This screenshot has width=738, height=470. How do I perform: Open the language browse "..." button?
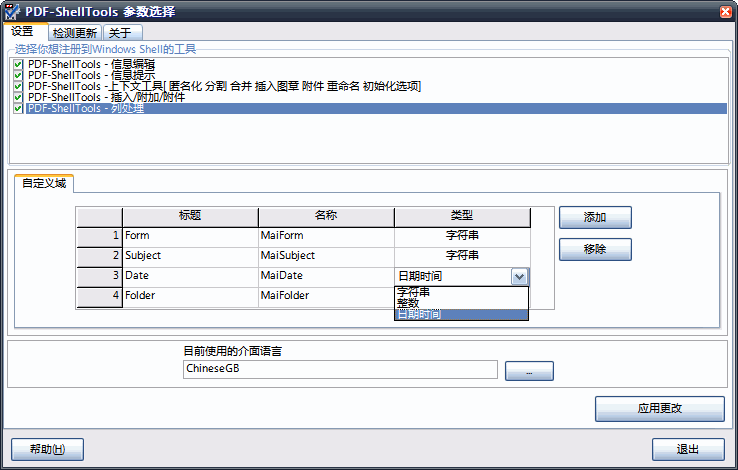coord(529,371)
